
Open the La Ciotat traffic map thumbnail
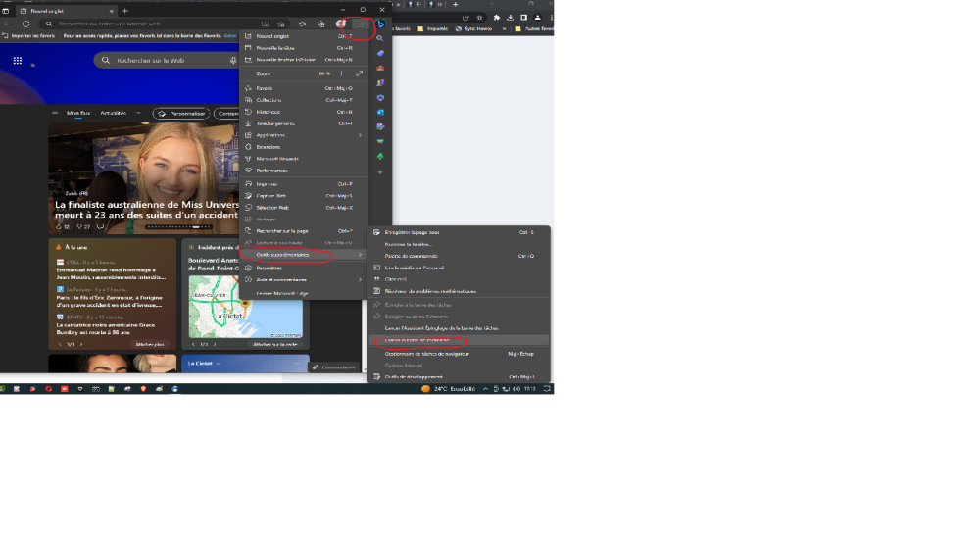point(246,307)
